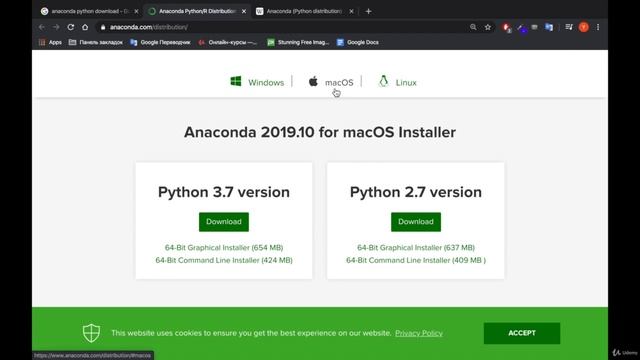640x360 pixels.
Task: Go back with the browser back arrow
Action: pos(42,27)
